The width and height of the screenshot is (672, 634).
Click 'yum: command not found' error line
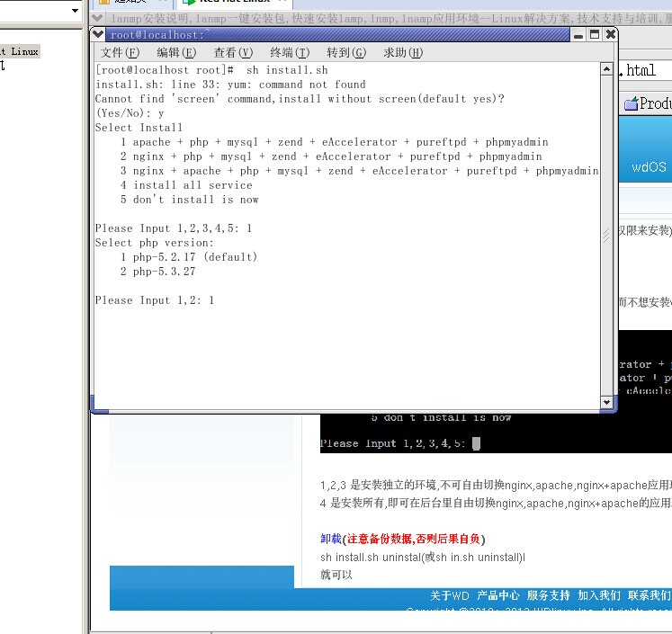[x=230, y=85]
